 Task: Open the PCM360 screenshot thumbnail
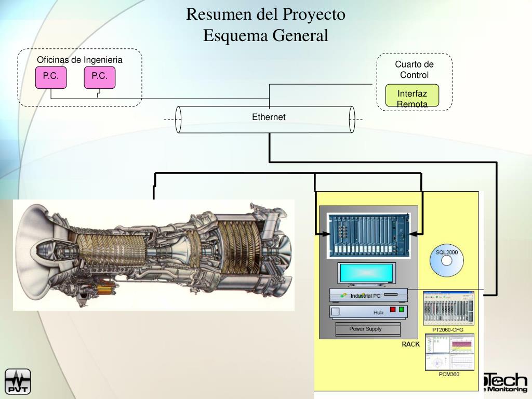point(449,352)
